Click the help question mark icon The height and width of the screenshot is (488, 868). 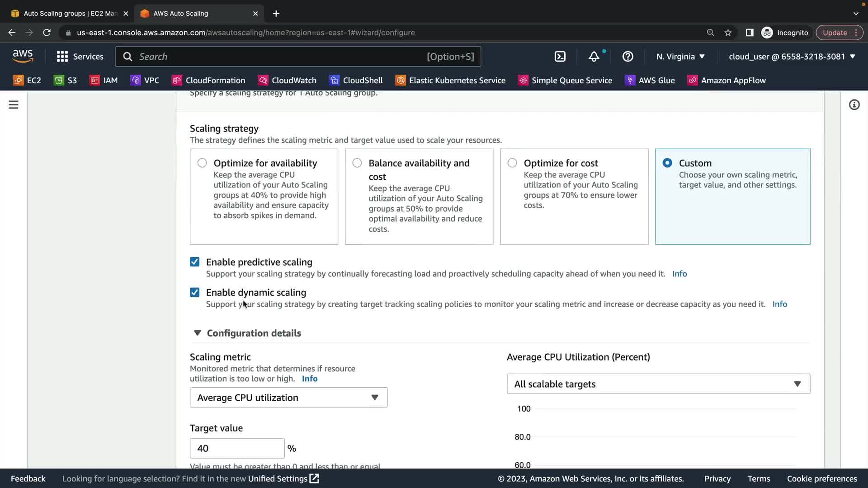coord(627,56)
